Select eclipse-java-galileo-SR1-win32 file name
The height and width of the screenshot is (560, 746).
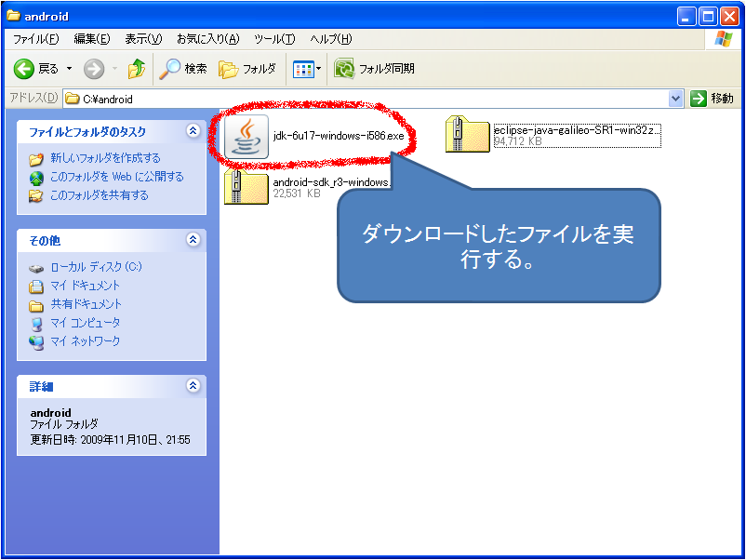577,130
